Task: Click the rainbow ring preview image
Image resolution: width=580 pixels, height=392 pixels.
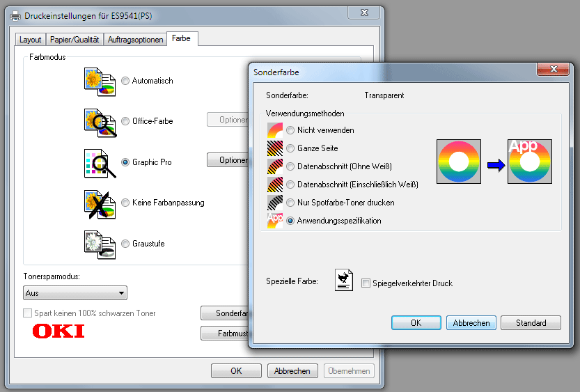Action: pos(459,162)
